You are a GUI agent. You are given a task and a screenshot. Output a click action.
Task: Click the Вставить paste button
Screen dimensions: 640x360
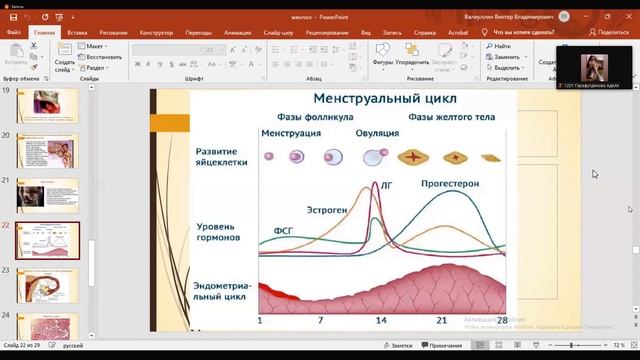[x=16, y=54]
